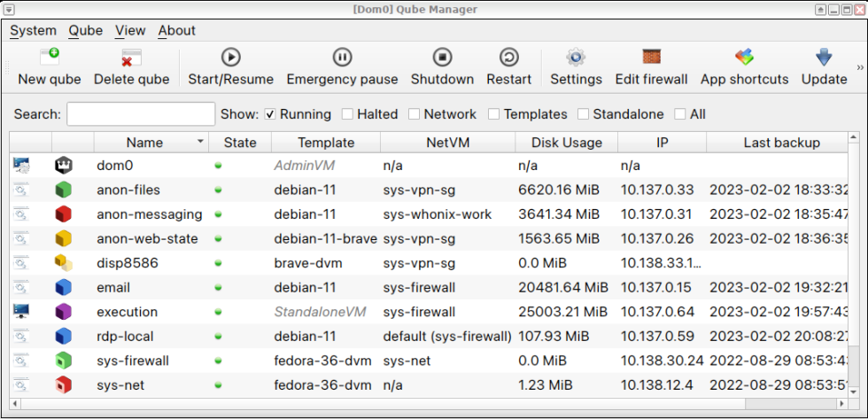
Task: Click the New qube toolbar icon
Action: coord(50,58)
